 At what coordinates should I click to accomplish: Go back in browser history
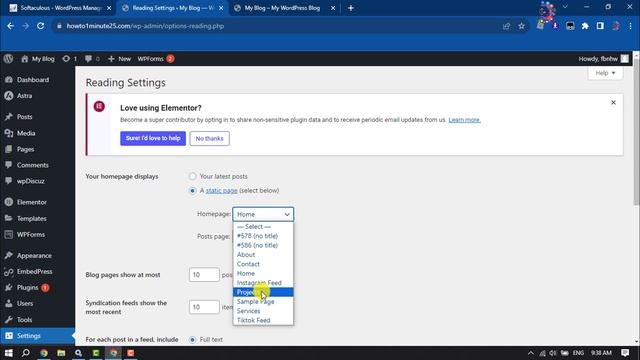[x=10, y=26]
